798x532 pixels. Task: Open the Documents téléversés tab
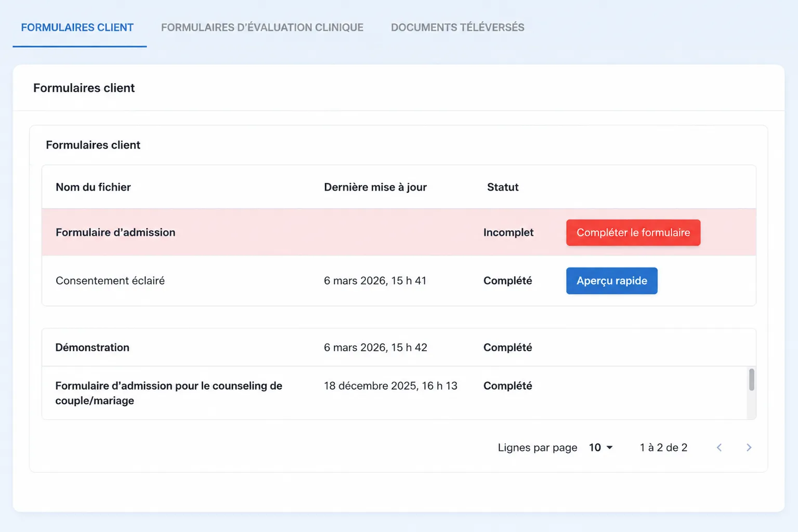click(x=457, y=28)
